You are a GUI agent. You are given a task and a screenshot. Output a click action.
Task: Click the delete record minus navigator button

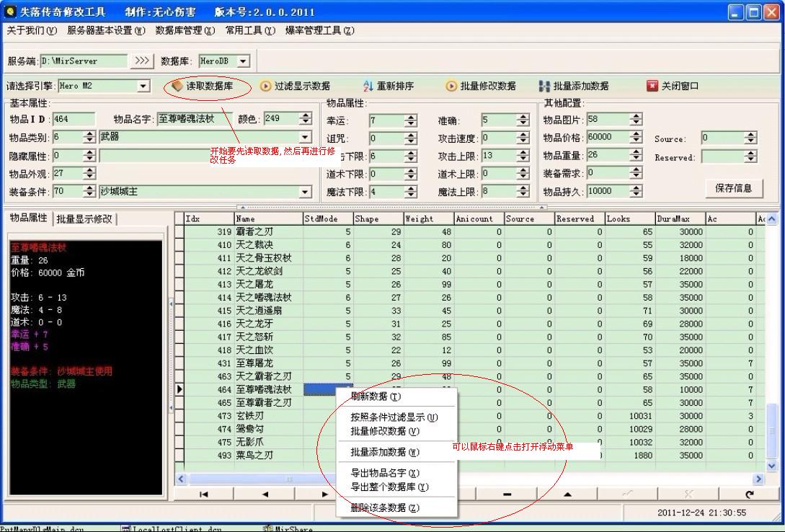coord(507,494)
